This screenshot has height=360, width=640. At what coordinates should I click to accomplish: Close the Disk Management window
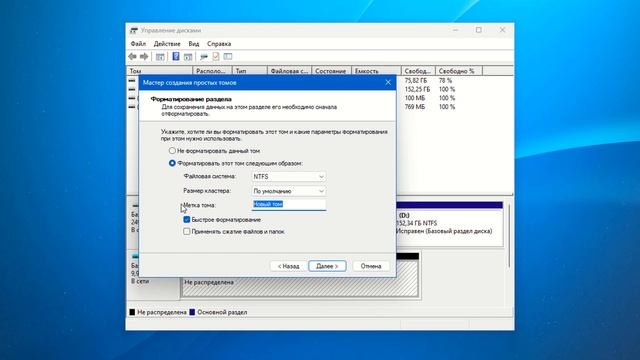pyautogui.click(x=502, y=30)
